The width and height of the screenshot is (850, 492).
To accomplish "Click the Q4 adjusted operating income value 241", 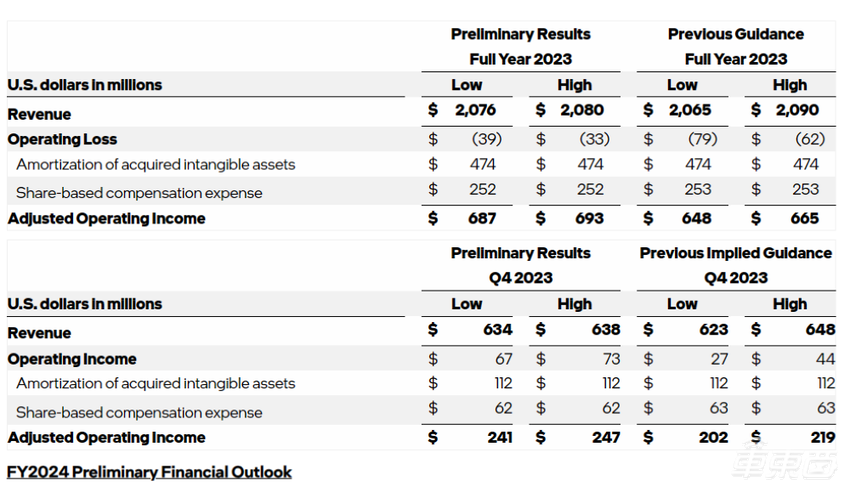I will click(497, 437).
